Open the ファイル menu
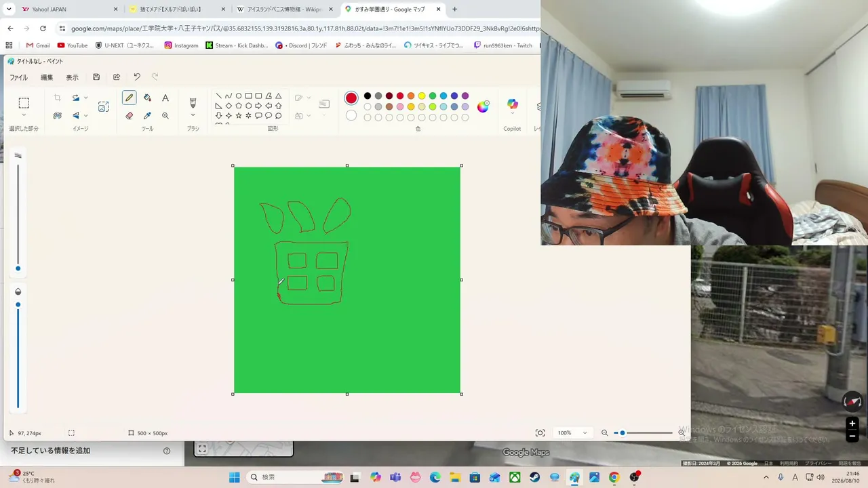868x488 pixels. tap(18, 77)
